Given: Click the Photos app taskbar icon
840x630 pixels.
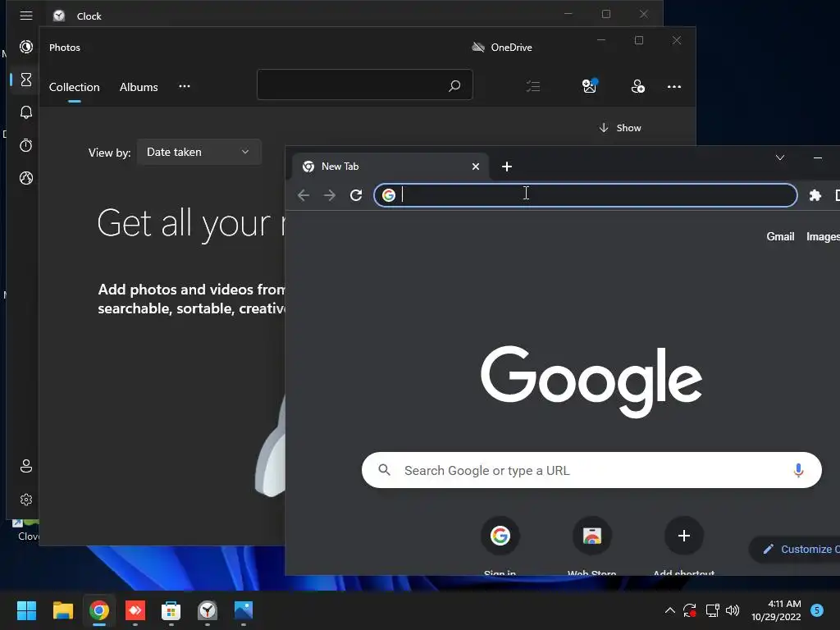Looking at the screenshot, I should [x=243, y=610].
